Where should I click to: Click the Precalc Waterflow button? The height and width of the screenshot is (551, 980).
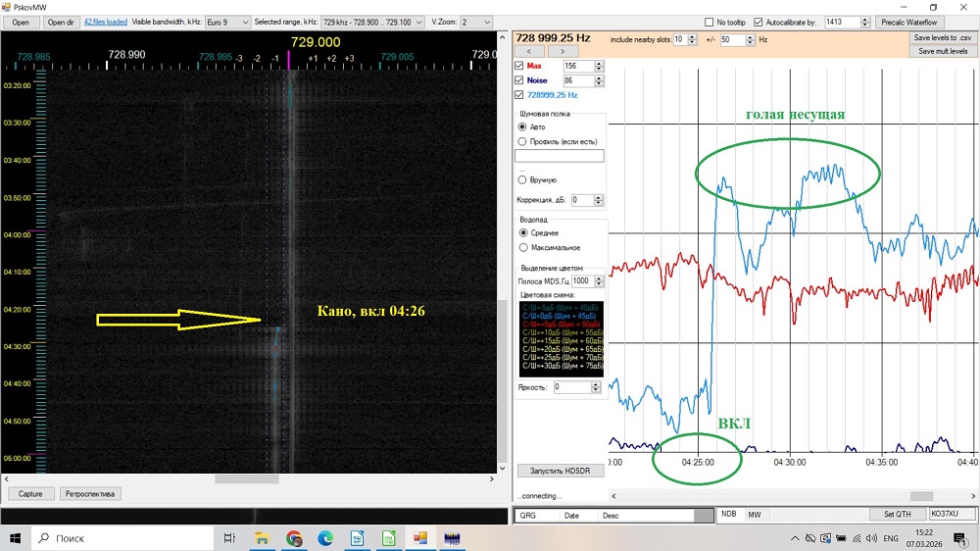910,22
